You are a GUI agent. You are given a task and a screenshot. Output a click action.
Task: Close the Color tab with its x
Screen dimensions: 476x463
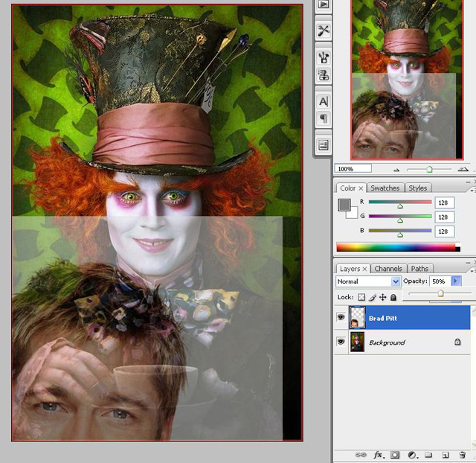(361, 188)
